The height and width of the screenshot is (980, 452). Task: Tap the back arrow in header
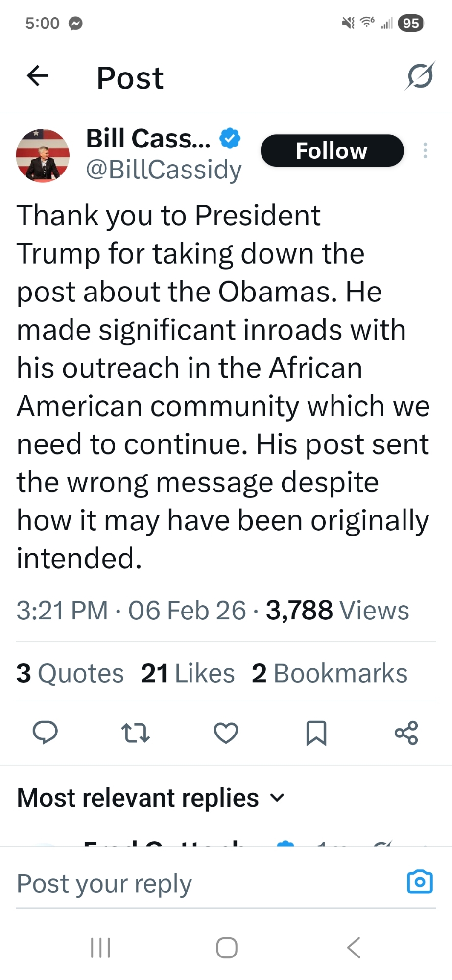click(38, 76)
